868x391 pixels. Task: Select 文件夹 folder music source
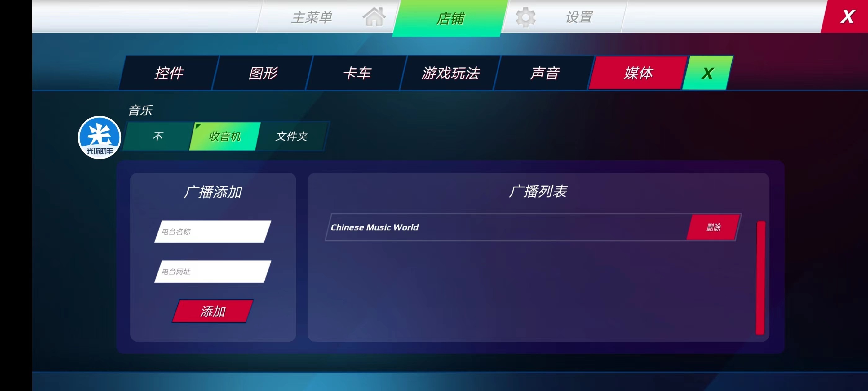pyautogui.click(x=291, y=136)
